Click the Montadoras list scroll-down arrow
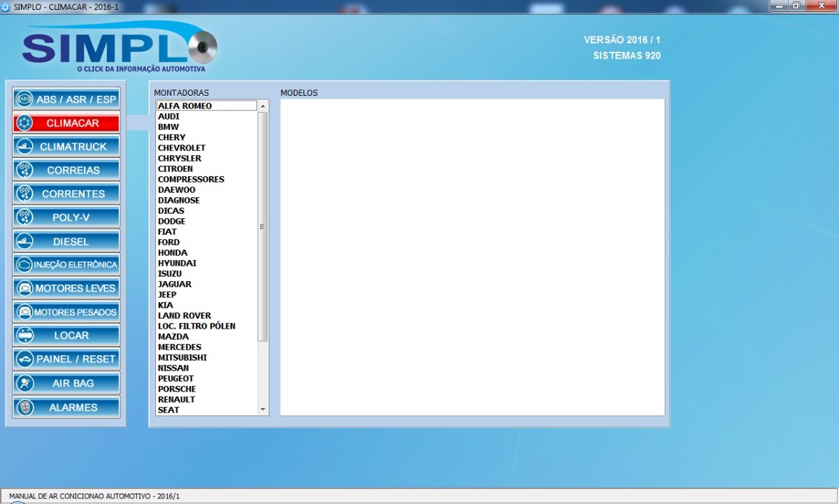 tap(263, 409)
